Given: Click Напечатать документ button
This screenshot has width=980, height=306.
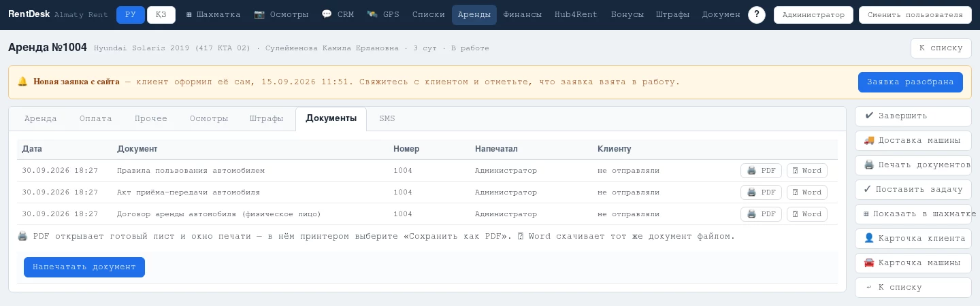Looking at the screenshot, I should (x=84, y=267).
